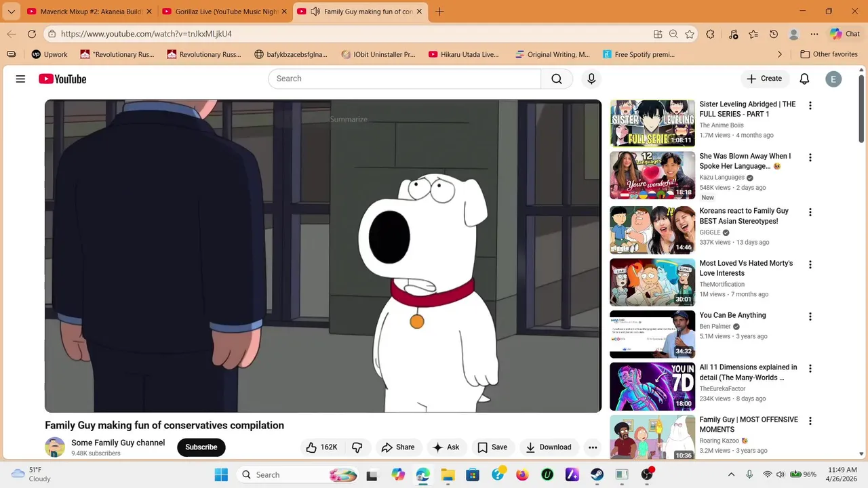868x488 pixels.
Task: Open Firefox from the taskbar
Action: coord(522,474)
